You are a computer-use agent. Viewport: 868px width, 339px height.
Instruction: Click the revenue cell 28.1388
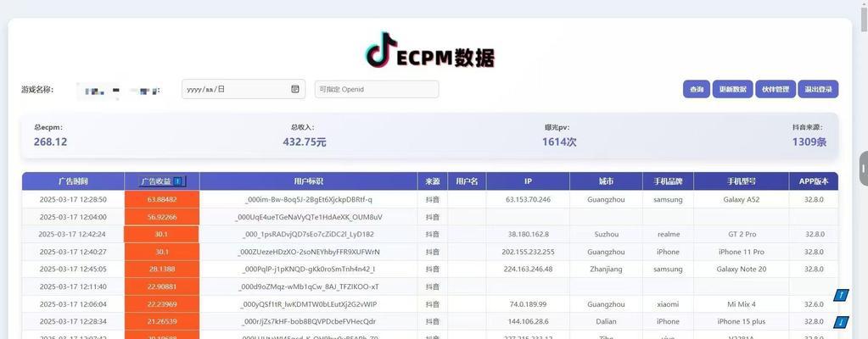point(162,270)
